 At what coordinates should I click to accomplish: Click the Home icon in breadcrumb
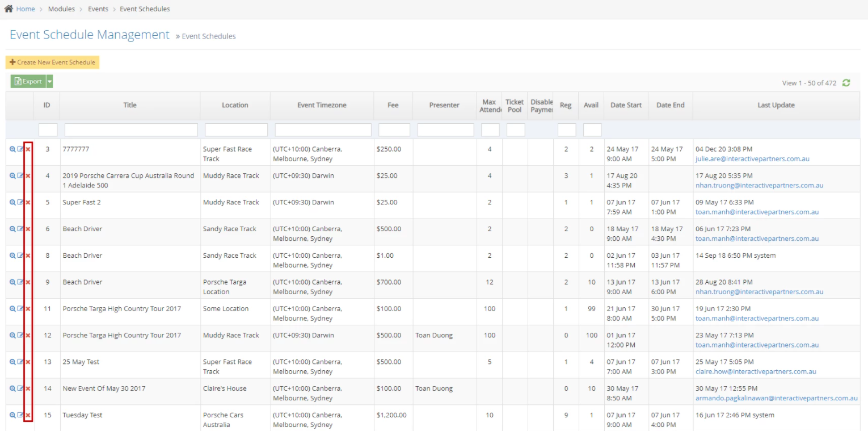pos(9,9)
